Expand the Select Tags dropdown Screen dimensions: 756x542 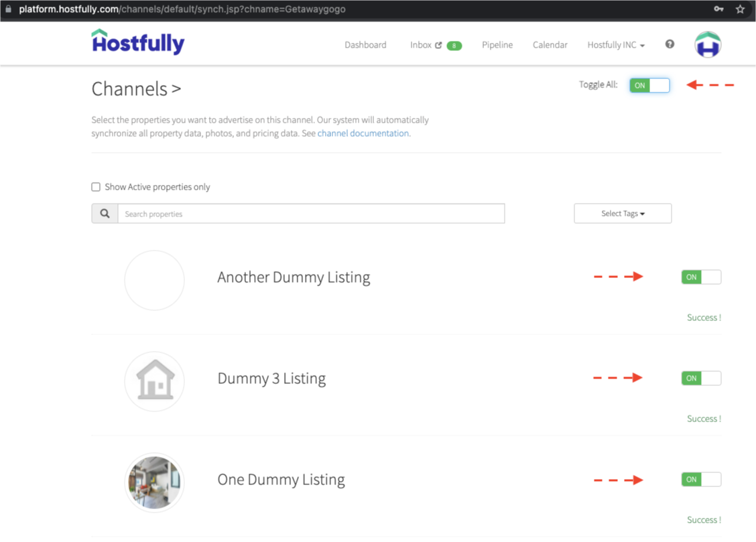[623, 214]
